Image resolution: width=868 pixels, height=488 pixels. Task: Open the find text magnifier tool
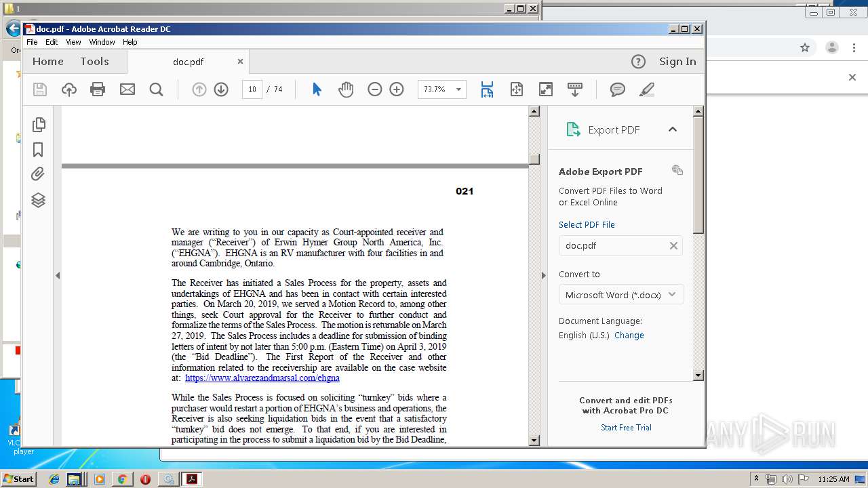coord(157,89)
